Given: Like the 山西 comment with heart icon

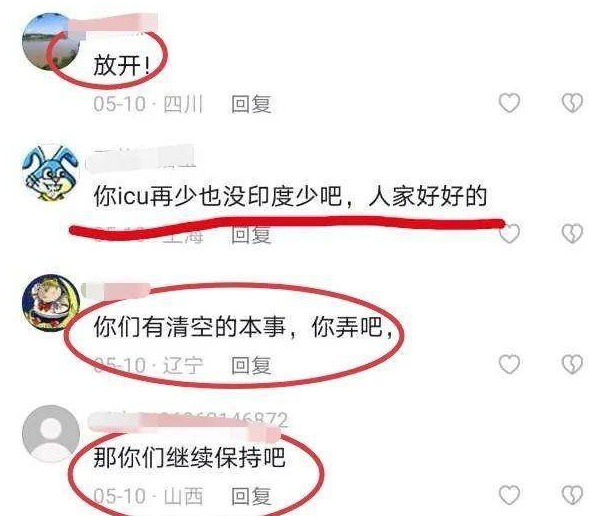Looking at the screenshot, I should (509, 495).
